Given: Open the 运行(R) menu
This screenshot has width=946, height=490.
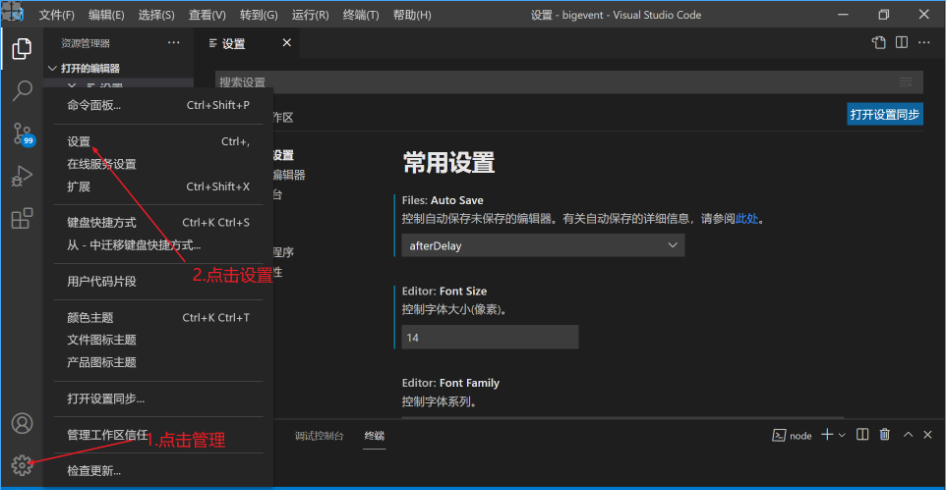Looking at the screenshot, I should [310, 15].
